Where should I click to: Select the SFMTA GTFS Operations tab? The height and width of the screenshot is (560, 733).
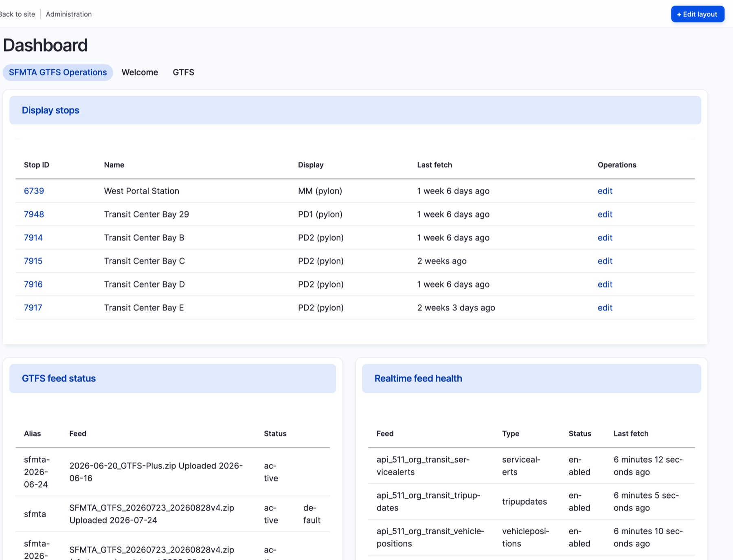tap(58, 72)
